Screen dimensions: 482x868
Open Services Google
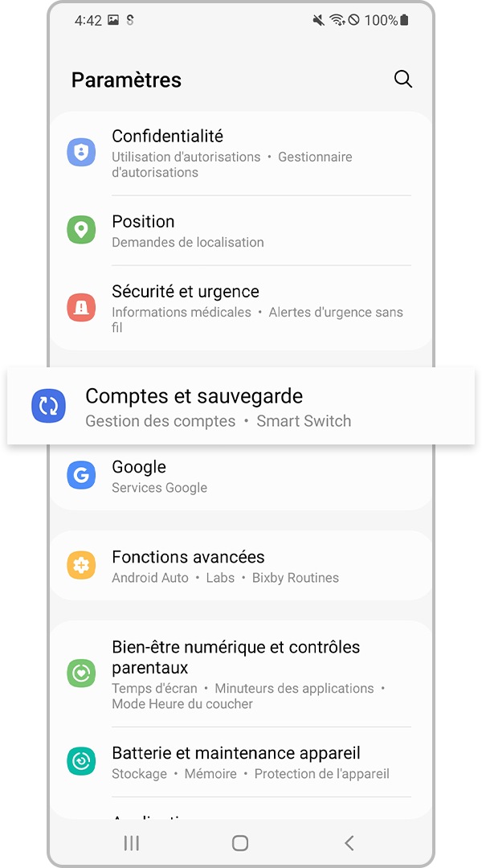[x=159, y=487]
